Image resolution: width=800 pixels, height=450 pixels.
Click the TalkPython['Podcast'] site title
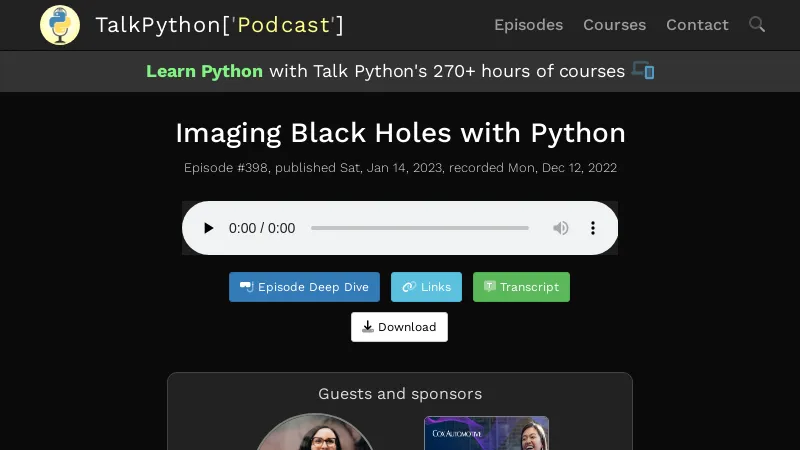coord(219,25)
